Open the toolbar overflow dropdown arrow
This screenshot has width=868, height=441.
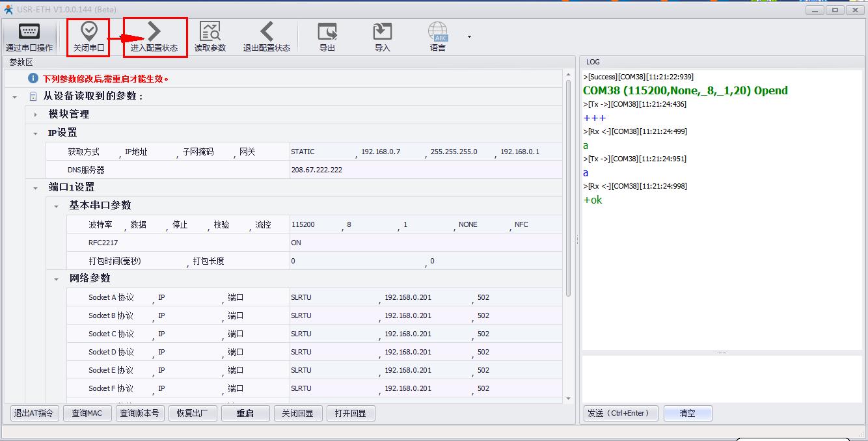pos(469,37)
